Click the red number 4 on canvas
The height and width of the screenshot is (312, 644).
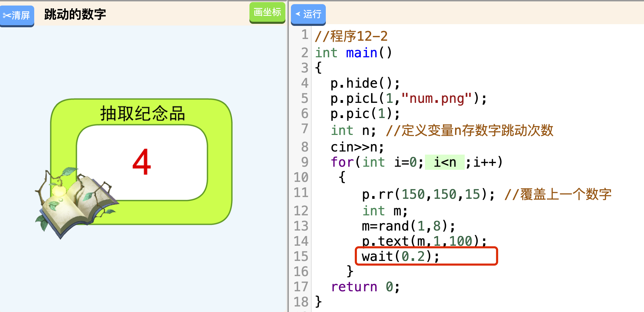click(142, 162)
